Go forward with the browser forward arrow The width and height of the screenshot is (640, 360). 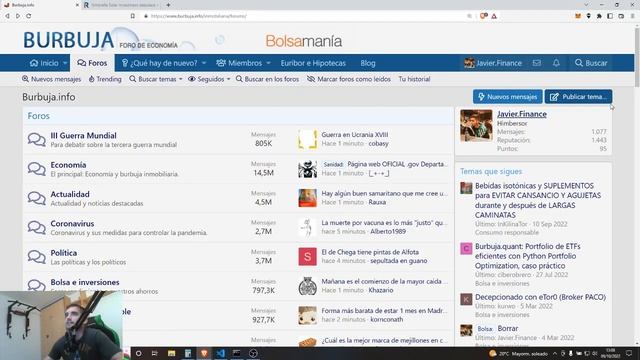[18, 16]
